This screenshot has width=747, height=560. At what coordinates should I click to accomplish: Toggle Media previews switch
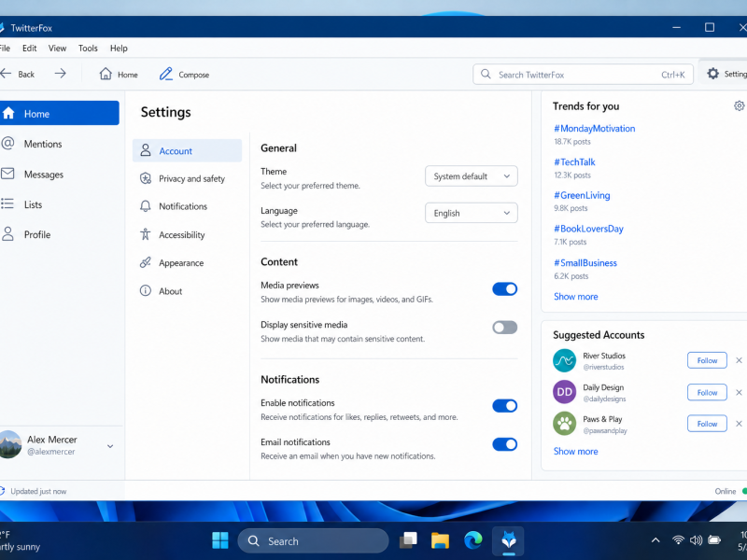pos(504,289)
